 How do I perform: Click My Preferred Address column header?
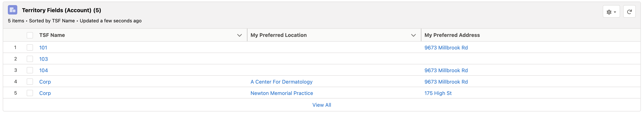[x=452, y=35]
